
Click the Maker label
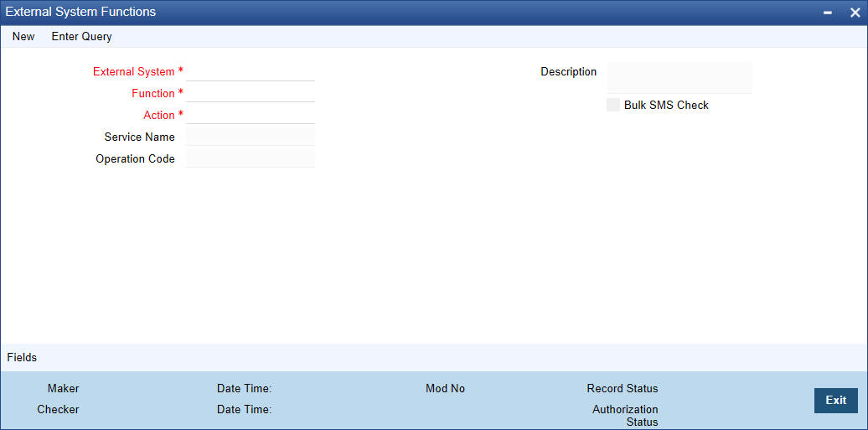[63, 388]
